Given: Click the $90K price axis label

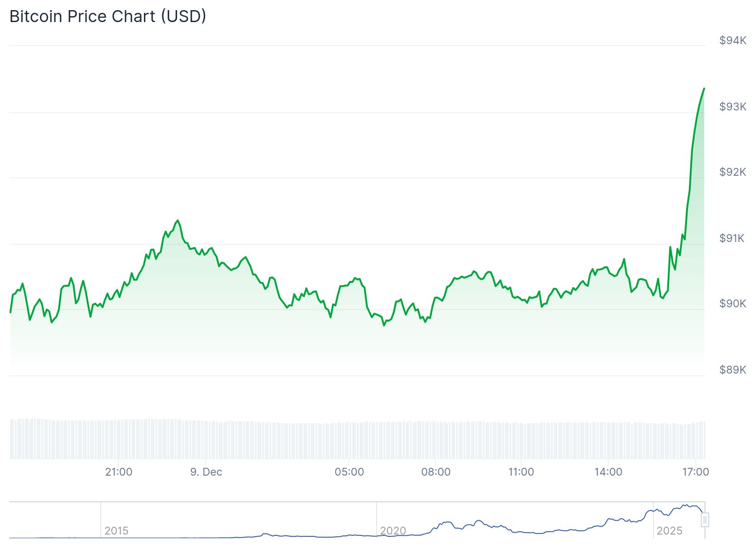Looking at the screenshot, I should (733, 304).
